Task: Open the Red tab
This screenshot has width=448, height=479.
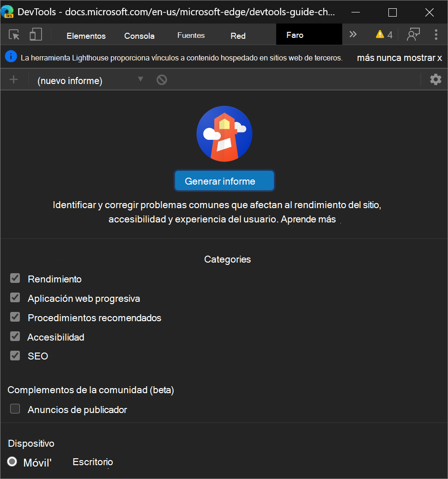Action: click(238, 36)
